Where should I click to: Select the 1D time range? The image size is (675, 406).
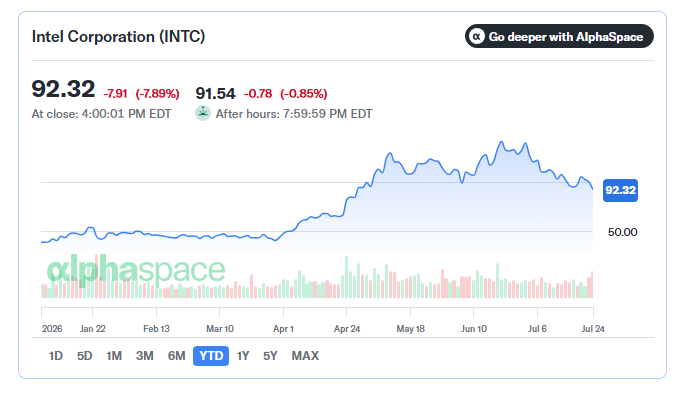pyautogui.click(x=56, y=356)
